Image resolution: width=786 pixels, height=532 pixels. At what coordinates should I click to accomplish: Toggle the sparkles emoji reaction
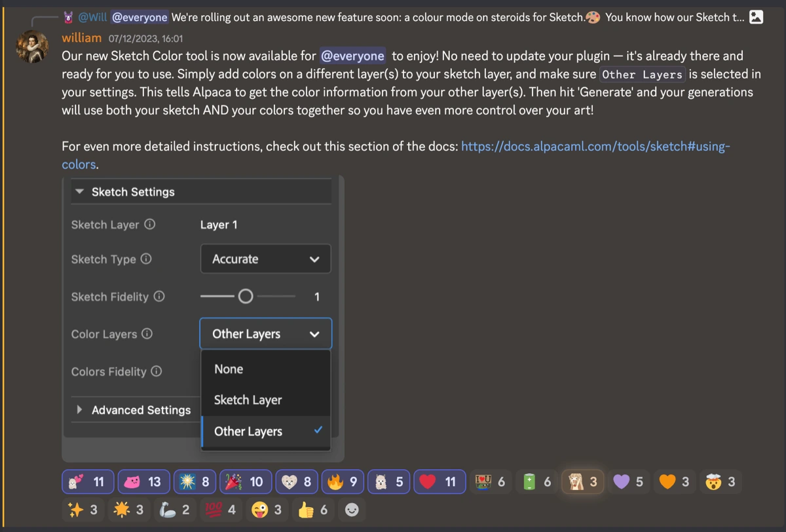pos(84,510)
